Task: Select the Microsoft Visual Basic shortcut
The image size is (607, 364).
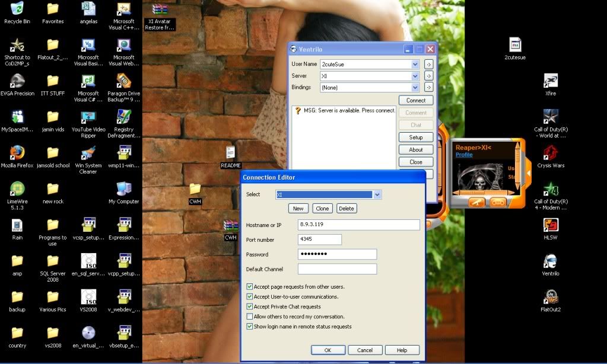Action: [x=88, y=52]
